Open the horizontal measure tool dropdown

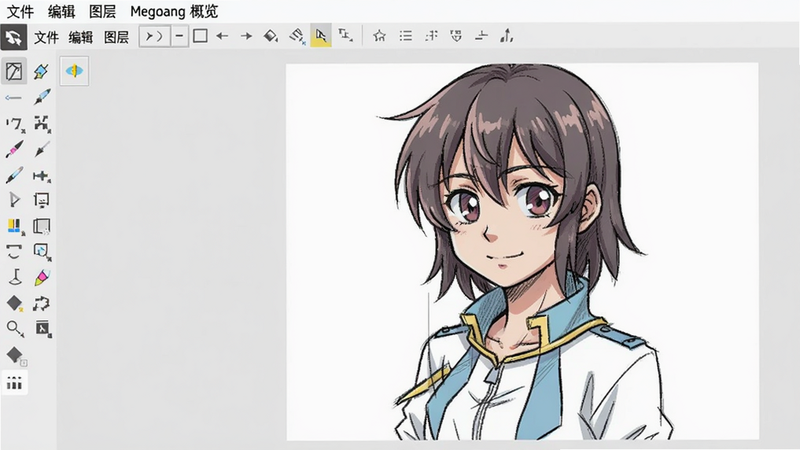tap(42, 176)
